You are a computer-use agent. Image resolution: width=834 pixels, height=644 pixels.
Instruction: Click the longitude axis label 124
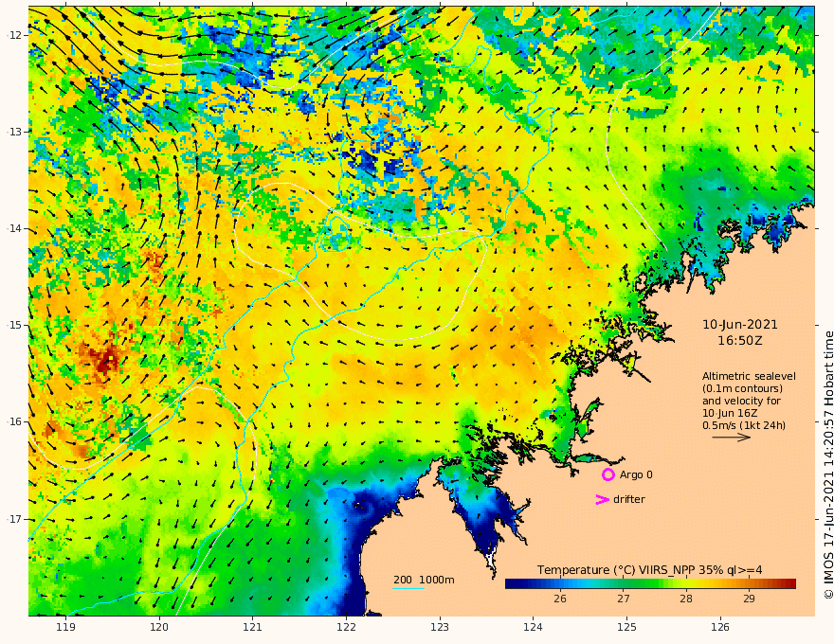coord(533,627)
